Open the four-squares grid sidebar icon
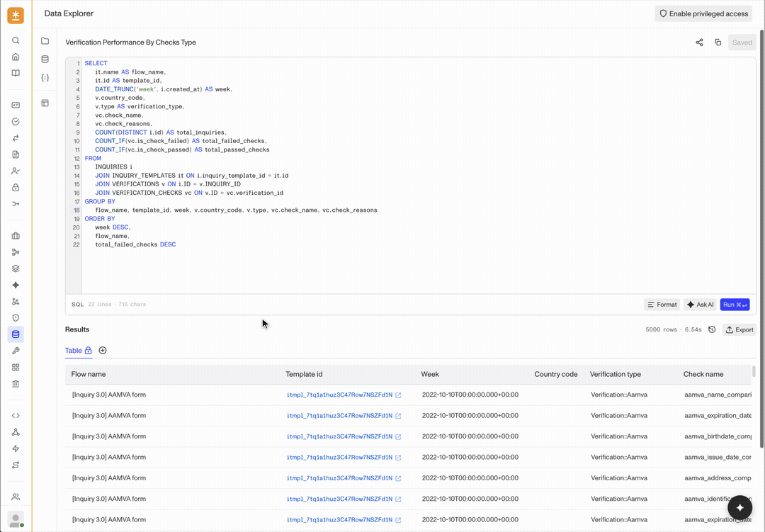The height and width of the screenshot is (532, 765). (16, 367)
